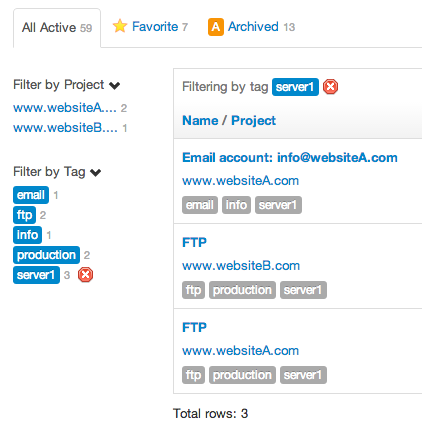Image resolution: width=422 pixels, height=434 pixels.
Task: Open Email account: info@websiteA.com entry
Action: coord(290,157)
